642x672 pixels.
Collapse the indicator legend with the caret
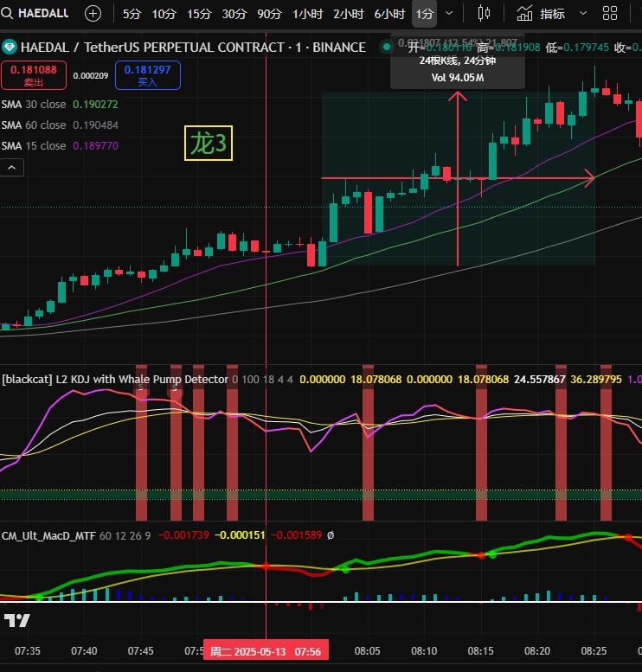click(x=12, y=167)
